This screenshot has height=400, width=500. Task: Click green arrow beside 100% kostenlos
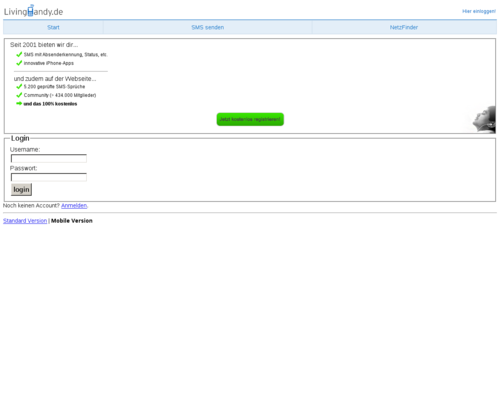click(19, 104)
